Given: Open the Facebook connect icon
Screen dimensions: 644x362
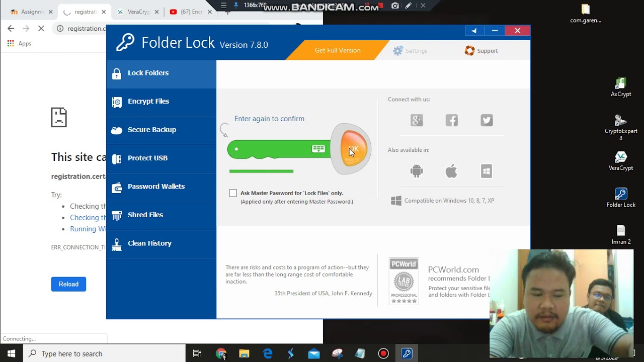Looking at the screenshot, I should [x=452, y=120].
